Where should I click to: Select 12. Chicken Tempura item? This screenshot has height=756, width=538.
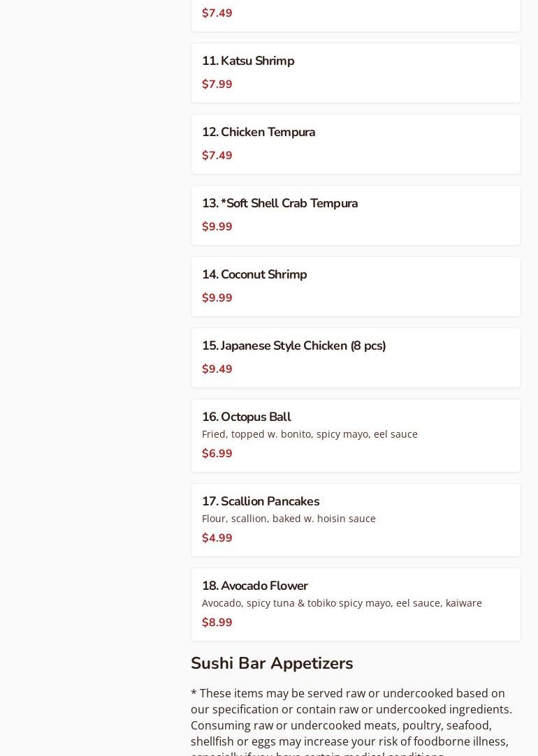click(x=259, y=132)
